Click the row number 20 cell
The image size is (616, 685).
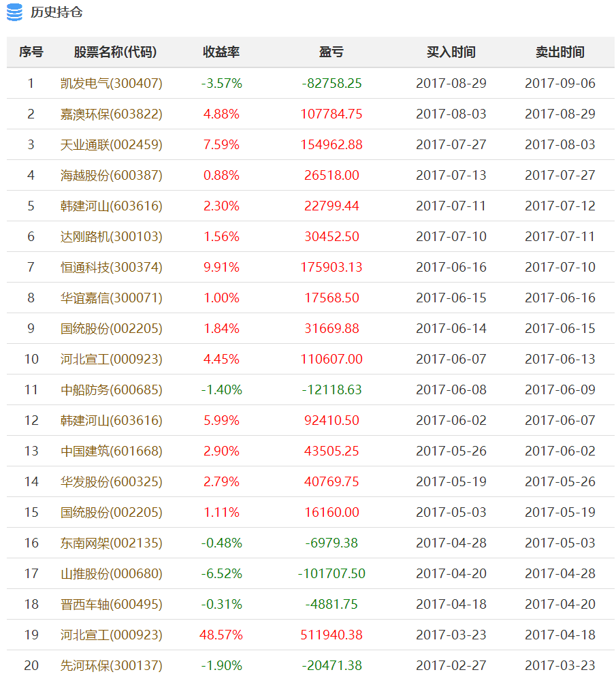pos(31,665)
